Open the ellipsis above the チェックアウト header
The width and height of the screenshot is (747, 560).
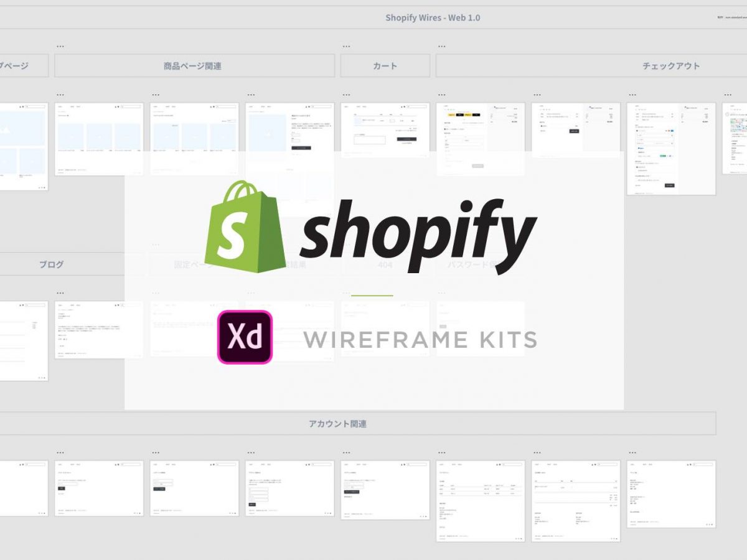coord(441,47)
